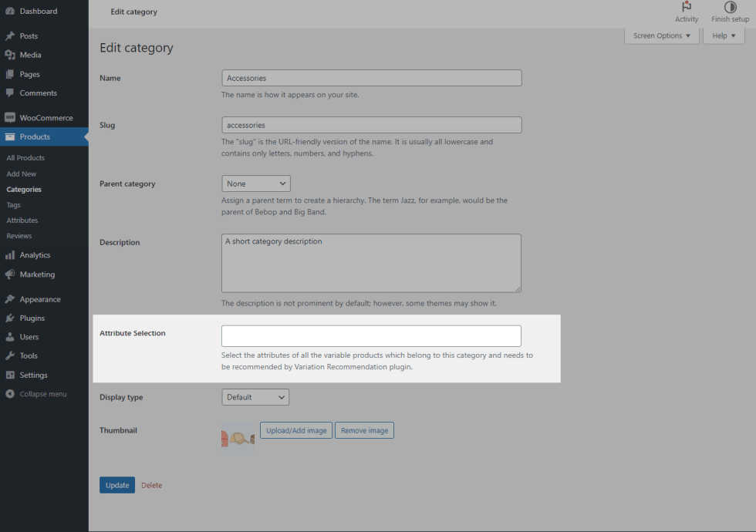
Task: Click the Products archive icon
Action: (x=9, y=137)
